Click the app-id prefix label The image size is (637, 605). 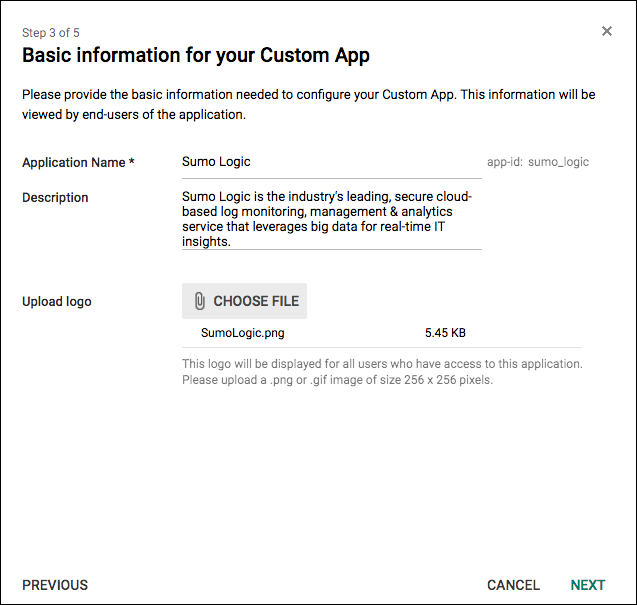504,162
